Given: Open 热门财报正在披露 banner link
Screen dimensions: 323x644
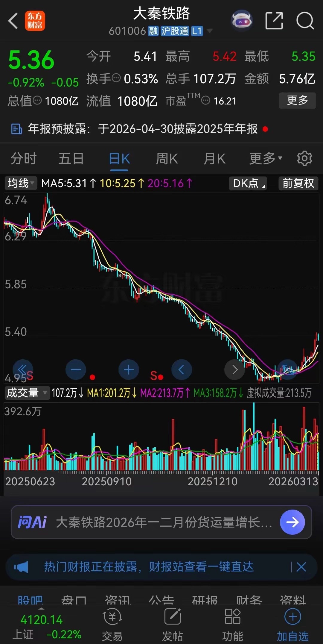Looking at the screenshot, I should (x=149, y=567).
